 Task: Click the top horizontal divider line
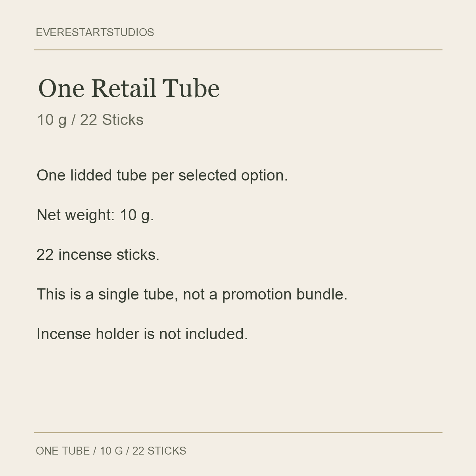tap(238, 50)
